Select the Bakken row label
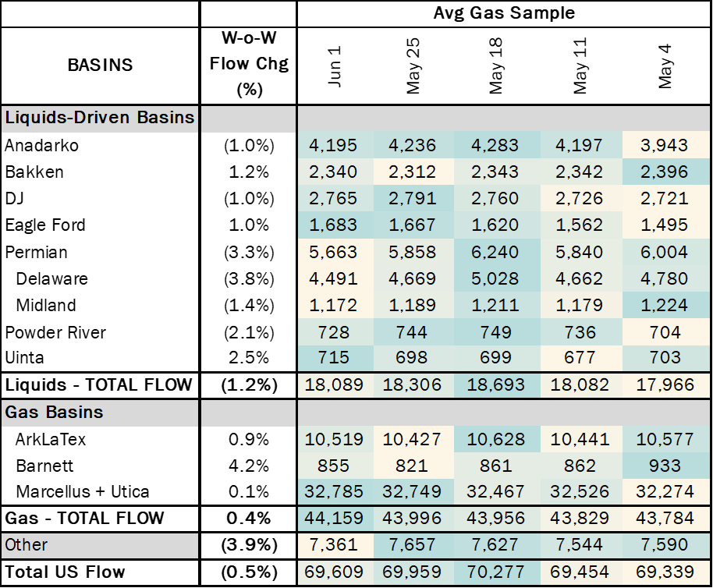713x588 pixels. 34,172
